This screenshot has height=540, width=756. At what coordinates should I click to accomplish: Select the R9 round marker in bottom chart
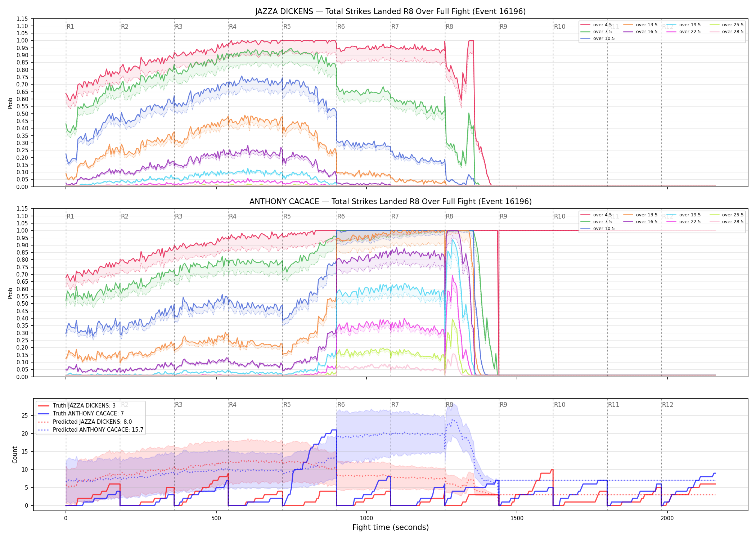(503, 405)
